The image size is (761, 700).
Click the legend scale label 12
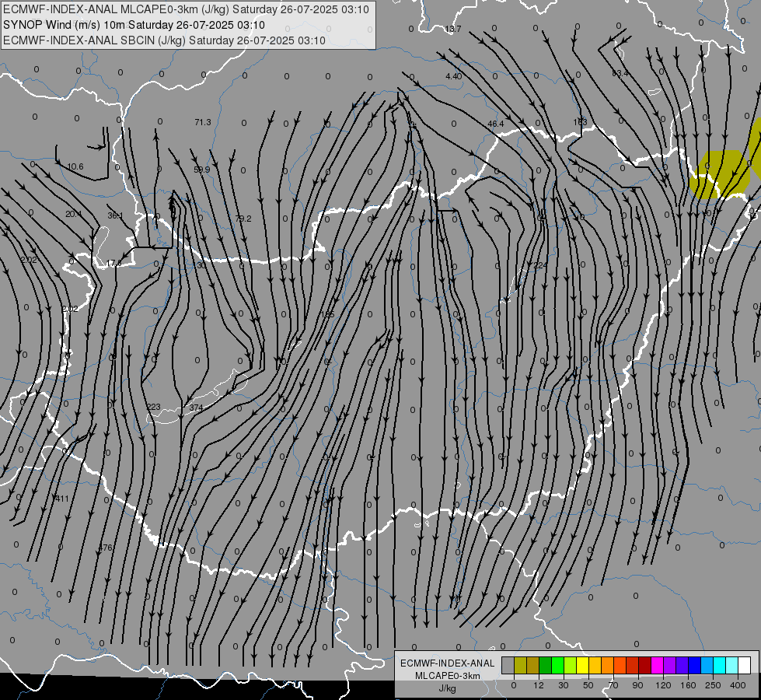[539, 685]
